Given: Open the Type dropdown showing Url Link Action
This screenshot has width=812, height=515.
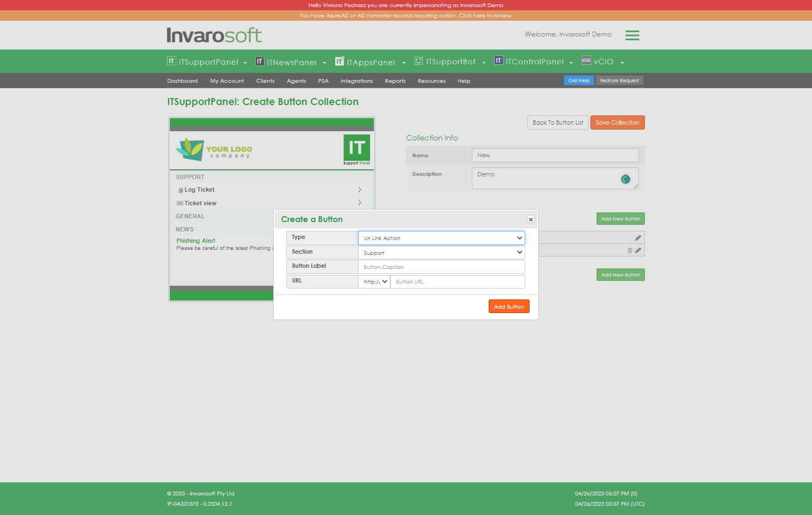Looking at the screenshot, I should click(441, 238).
